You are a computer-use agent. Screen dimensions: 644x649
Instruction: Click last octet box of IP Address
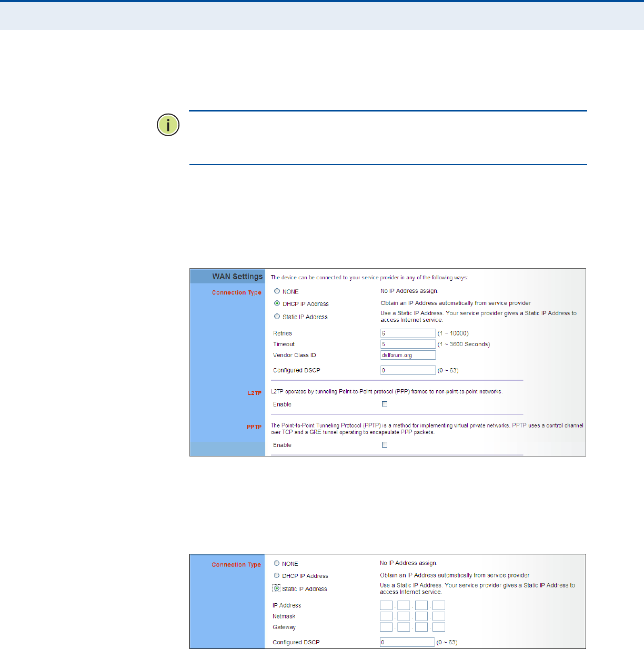(439, 605)
